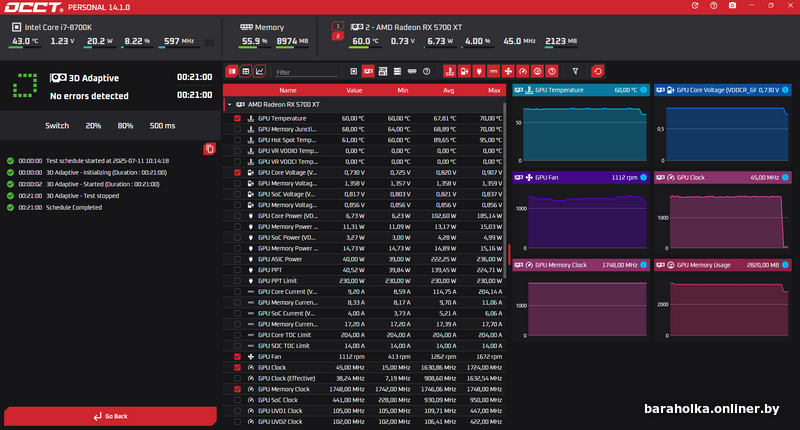Check the GPU Memory Junction checkbox
Image resolution: width=800 pixels, height=430 pixels.
(x=237, y=129)
